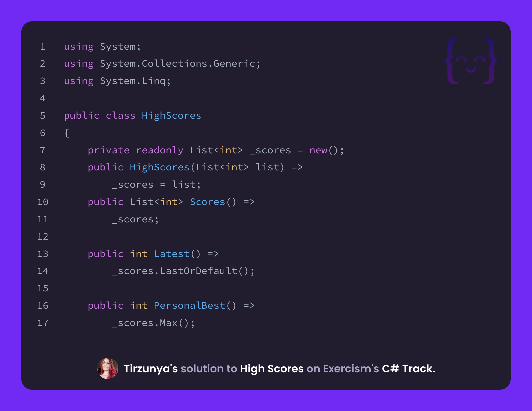Click the HighScores constructor name on line 8
Screen dimensions: 532x411
click(x=160, y=167)
